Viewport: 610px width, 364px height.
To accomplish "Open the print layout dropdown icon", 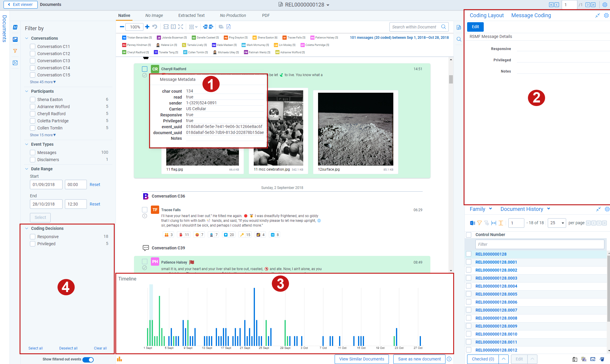I will coord(193,27).
